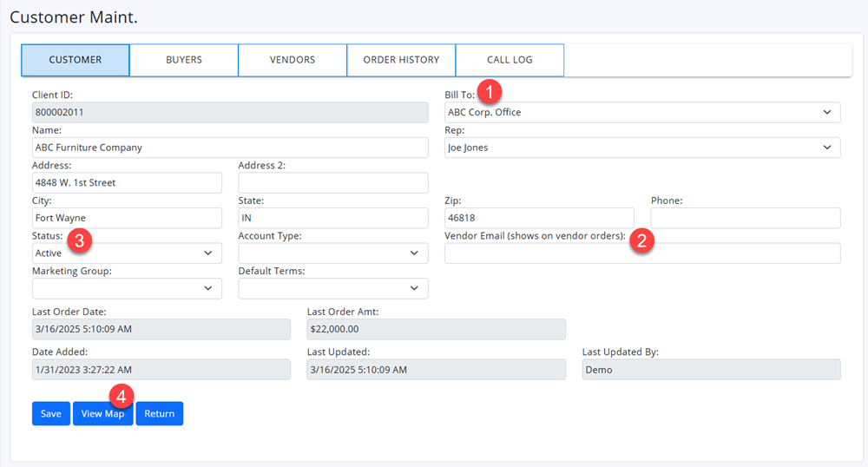Open the Bill To dropdown

click(x=641, y=112)
